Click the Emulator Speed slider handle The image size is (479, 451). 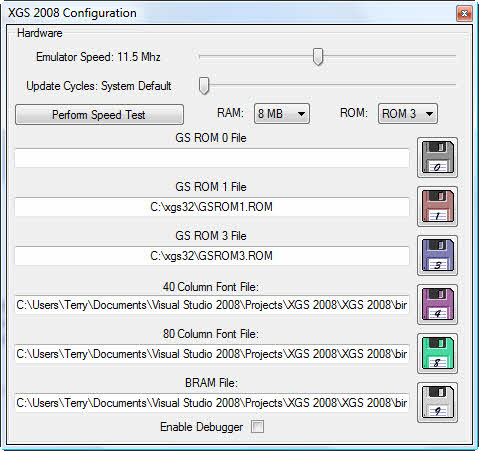tap(318, 56)
